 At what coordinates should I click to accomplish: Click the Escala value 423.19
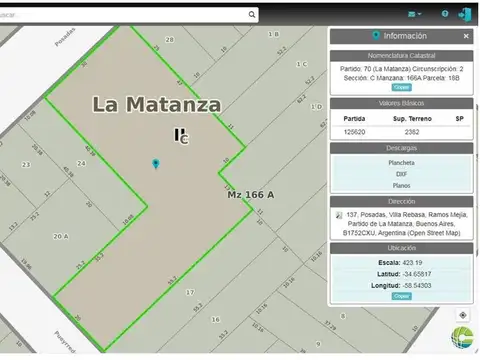[x=412, y=263]
